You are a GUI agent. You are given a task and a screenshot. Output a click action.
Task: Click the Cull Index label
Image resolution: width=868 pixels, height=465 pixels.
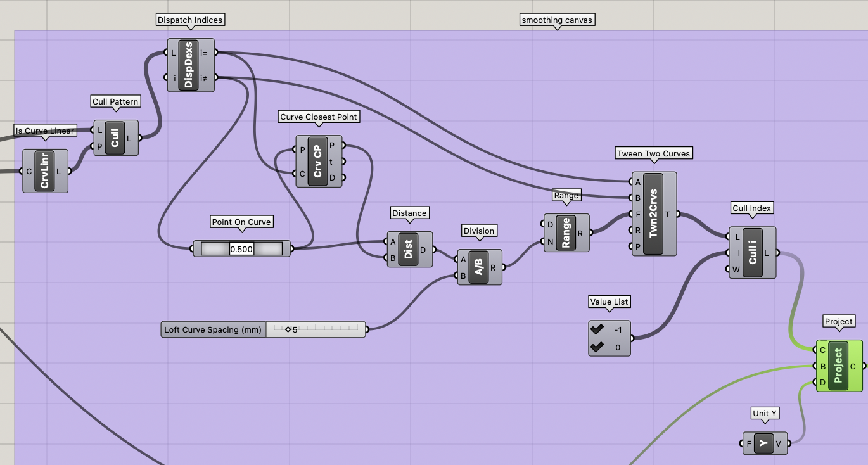(x=752, y=208)
